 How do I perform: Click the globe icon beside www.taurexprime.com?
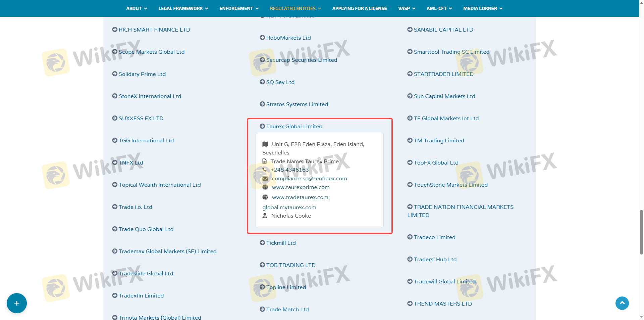coord(265,187)
